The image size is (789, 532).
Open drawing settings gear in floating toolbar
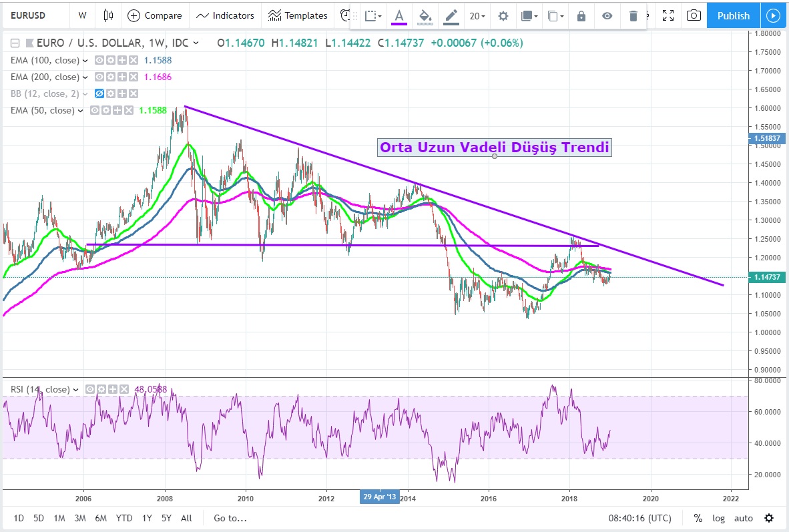503,16
